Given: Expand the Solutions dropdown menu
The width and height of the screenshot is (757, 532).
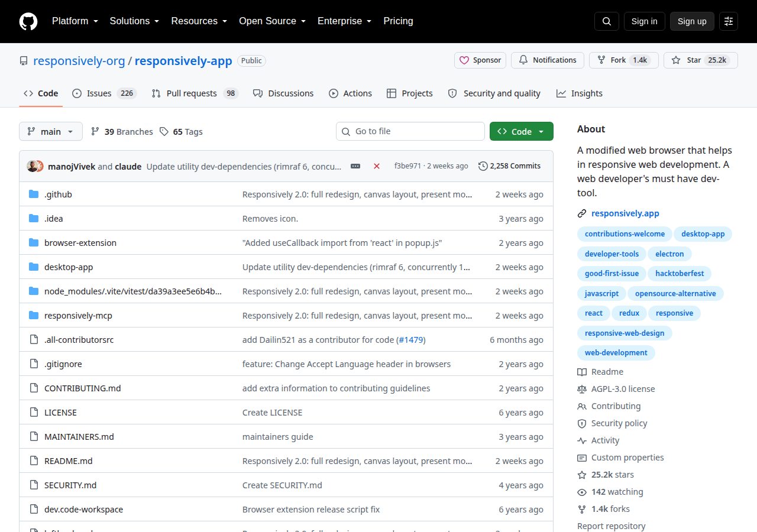Looking at the screenshot, I should click(135, 21).
